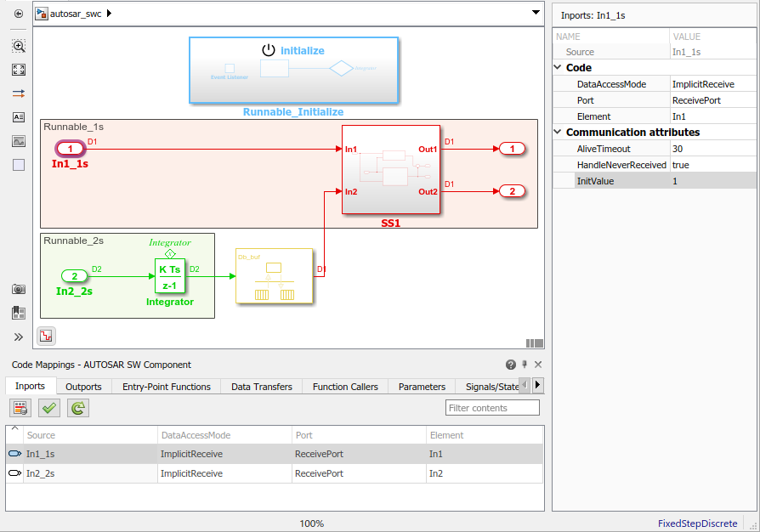760x532 pixels.
Task: Select the In2_2s row in mappings table
Action: point(275,473)
